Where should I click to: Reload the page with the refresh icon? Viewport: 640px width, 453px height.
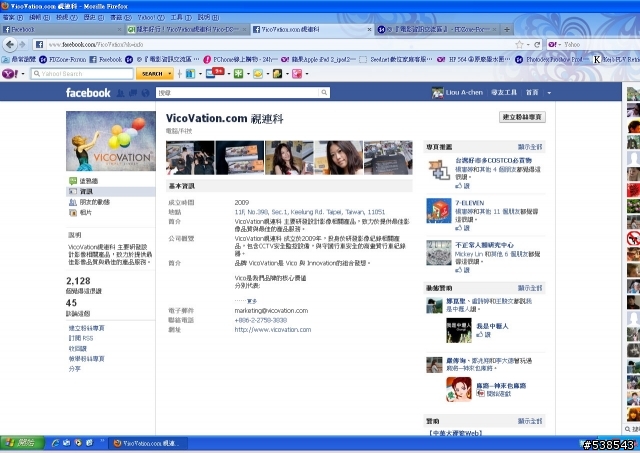(x=537, y=44)
